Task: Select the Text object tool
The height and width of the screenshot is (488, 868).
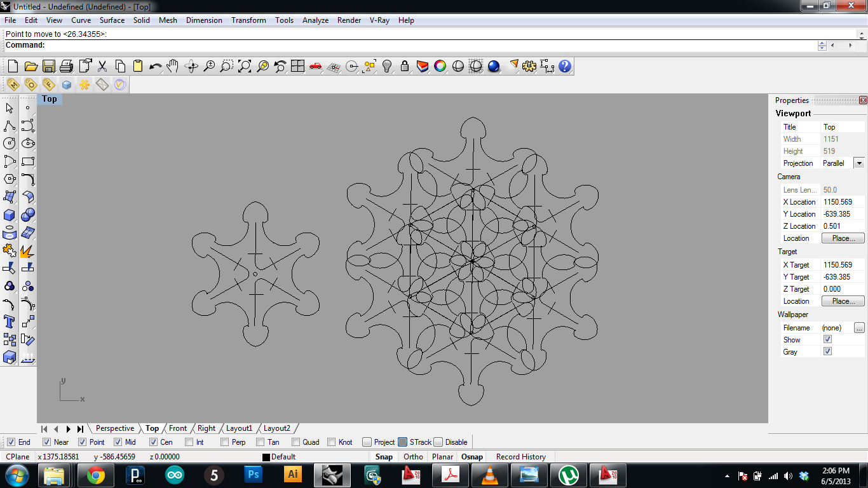Action: [10, 322]
